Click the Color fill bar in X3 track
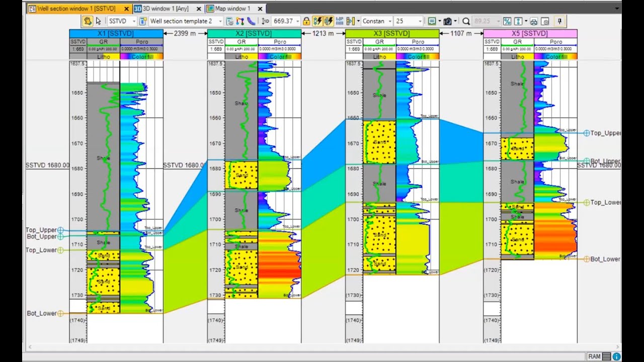The image size is (644, 362). (418, 57)
